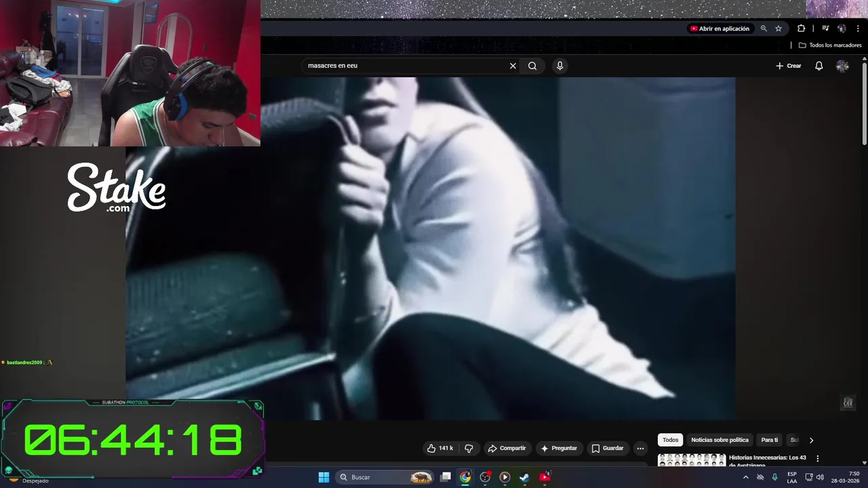Open YouTube account avatar menu

842,66
